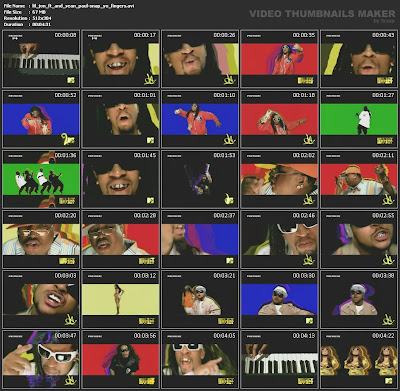Click the close-up frame at 00:01:45
This screenshot has width=400, height=391.
120,179
